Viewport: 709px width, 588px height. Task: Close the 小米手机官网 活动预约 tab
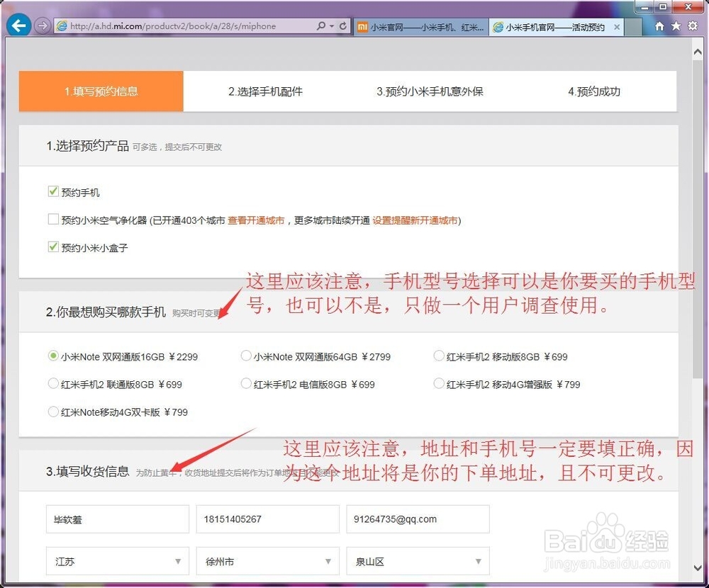(616, 27)
